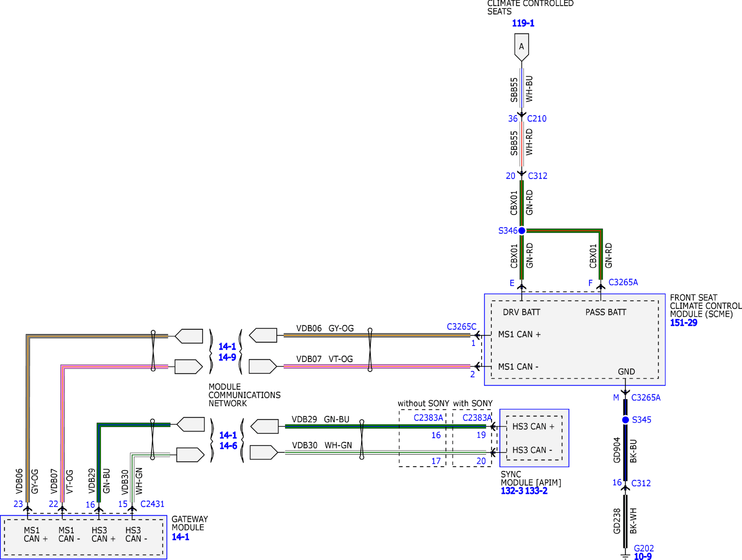The image size is (742, 560).
Task: Click the right arrow connector on VDB30 gateway wire
Action: [x=190, y=455]
